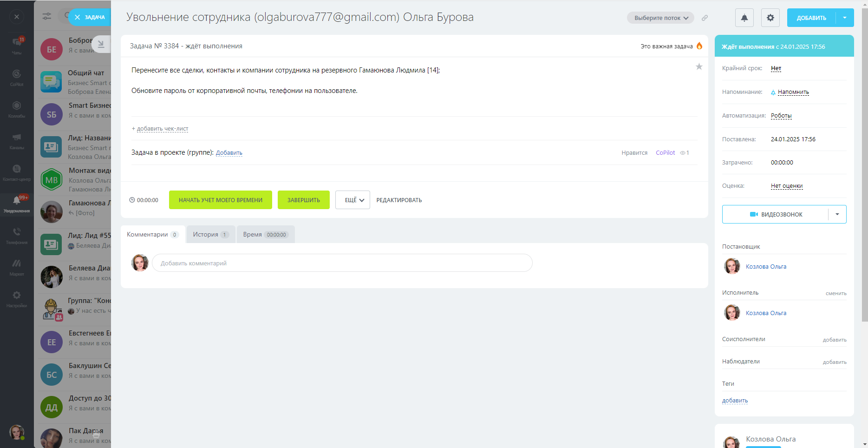The width and height of the screenshot is (868, 448).
Task: Click the copy link chain icon
Action: pyautogui.click(x=705, y=18)
